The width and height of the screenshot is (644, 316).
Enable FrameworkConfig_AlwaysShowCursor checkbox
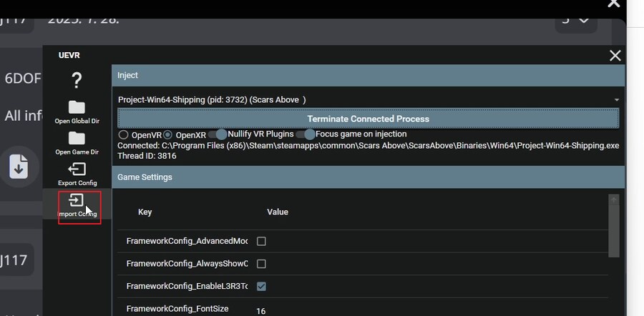261,264
